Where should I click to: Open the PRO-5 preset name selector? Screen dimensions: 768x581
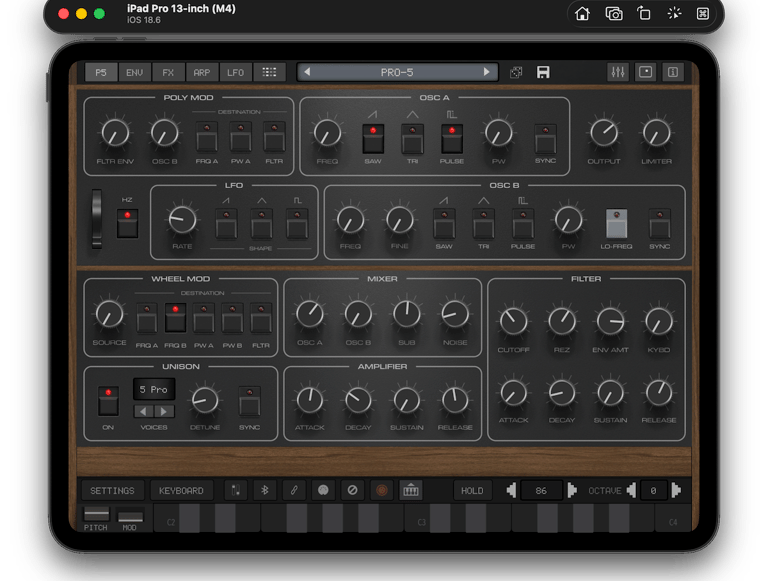click(397, 72)
